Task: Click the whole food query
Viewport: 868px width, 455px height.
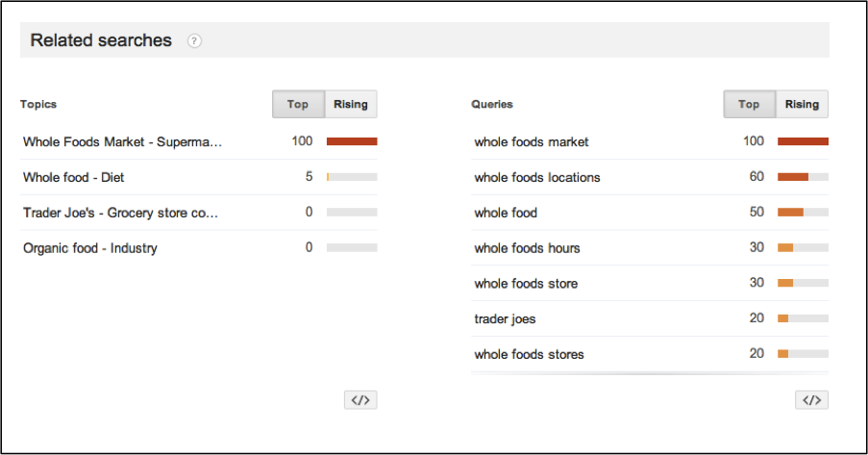Action: tap(506, 213)
